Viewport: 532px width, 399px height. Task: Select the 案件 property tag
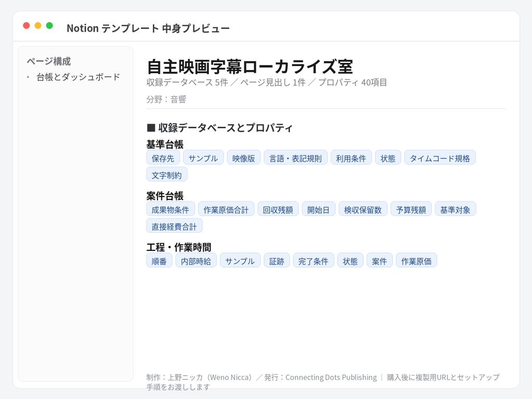380,261
